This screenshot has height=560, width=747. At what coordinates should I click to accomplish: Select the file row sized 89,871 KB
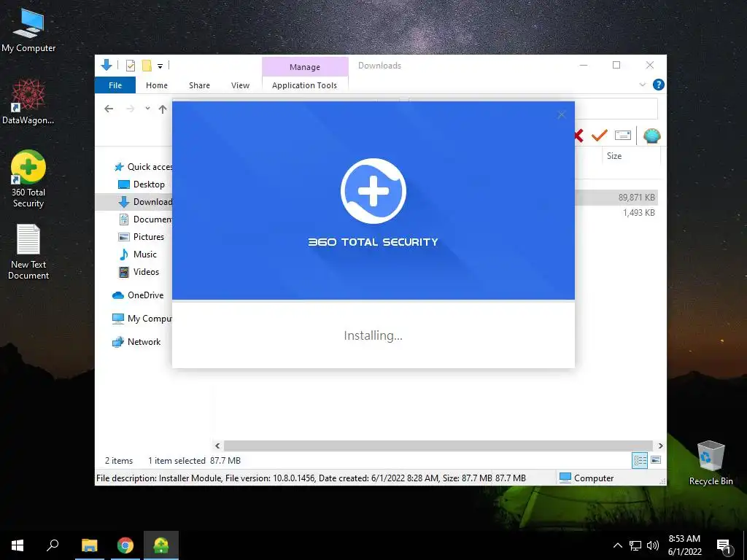point(616,197)
